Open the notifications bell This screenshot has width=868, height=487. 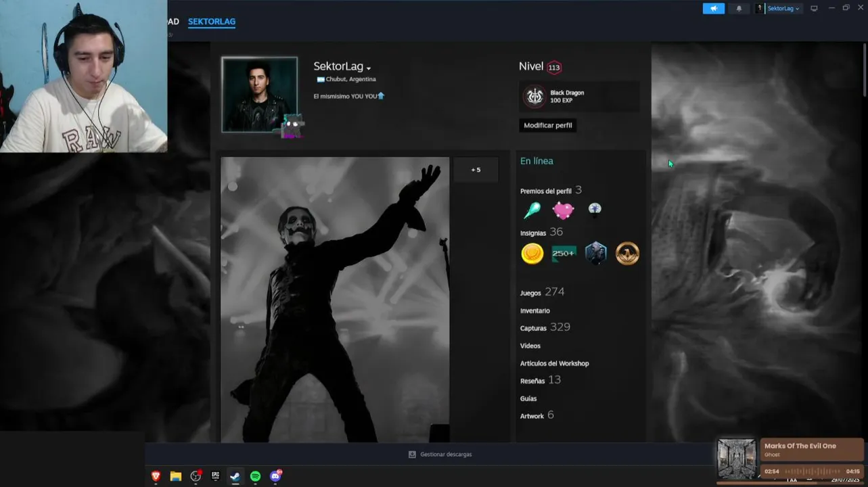pyautogui.click(x=739, y=8)
